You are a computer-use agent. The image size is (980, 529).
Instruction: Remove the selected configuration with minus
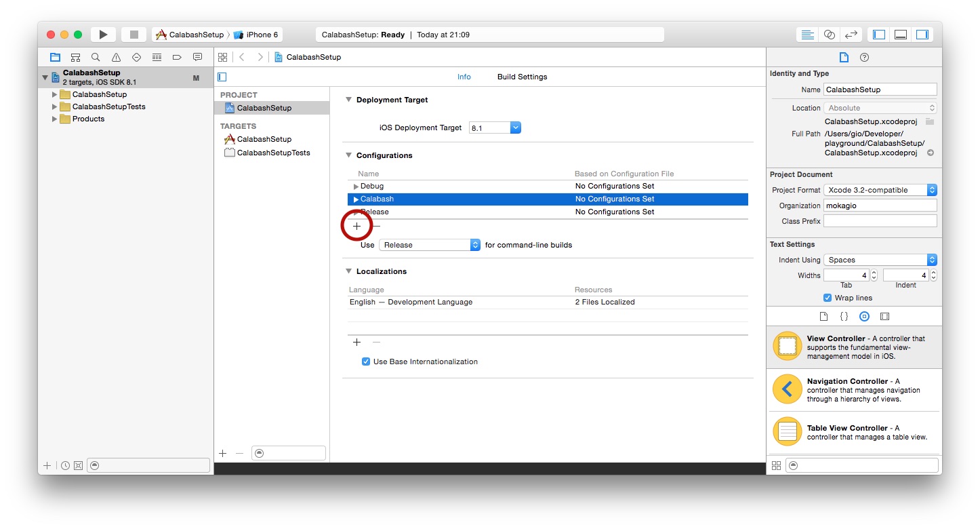coord(376,227)
